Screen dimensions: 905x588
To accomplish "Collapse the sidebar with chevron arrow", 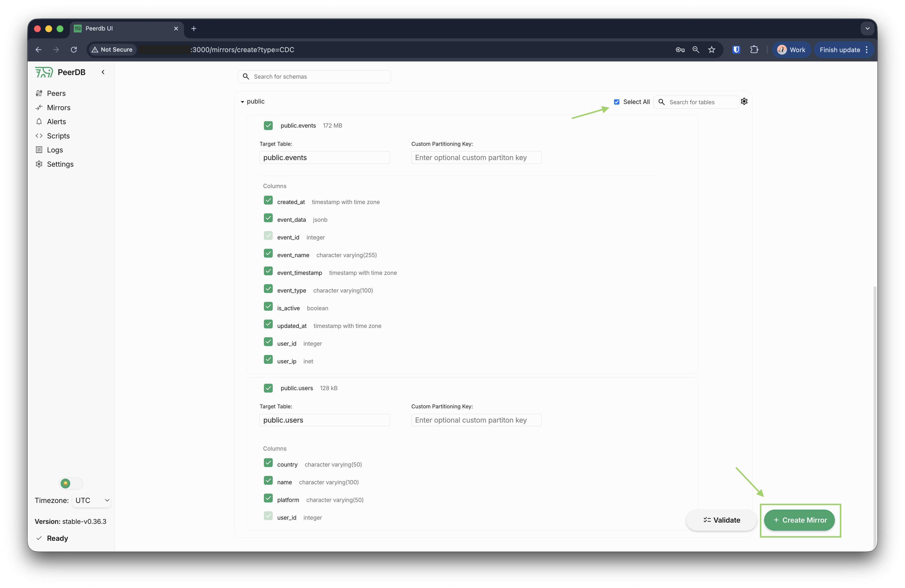I will click(103, 72).
